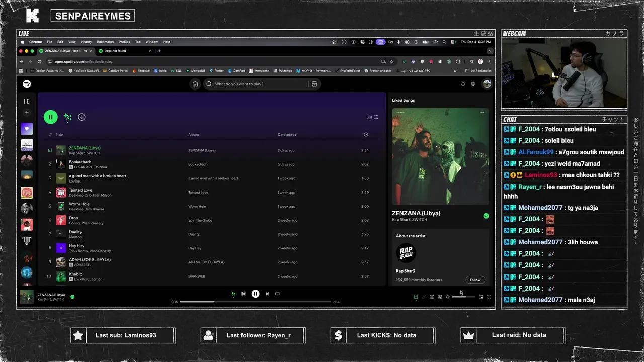Seek within the song progress bar
This screenshot has width=644, height=362.
(x=255, y=302)
